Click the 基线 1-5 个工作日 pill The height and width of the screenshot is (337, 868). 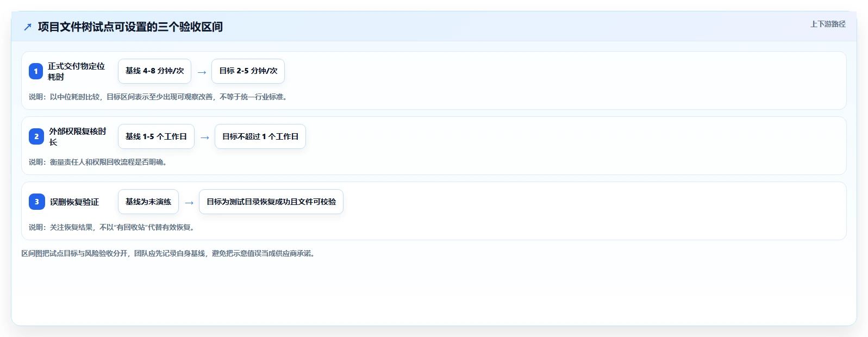click(156, 136)
